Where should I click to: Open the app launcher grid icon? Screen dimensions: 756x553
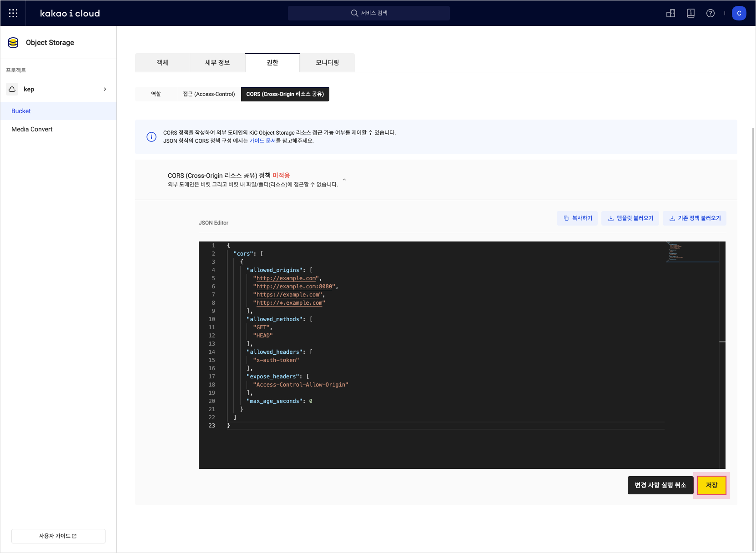click(x=13, y=13)
